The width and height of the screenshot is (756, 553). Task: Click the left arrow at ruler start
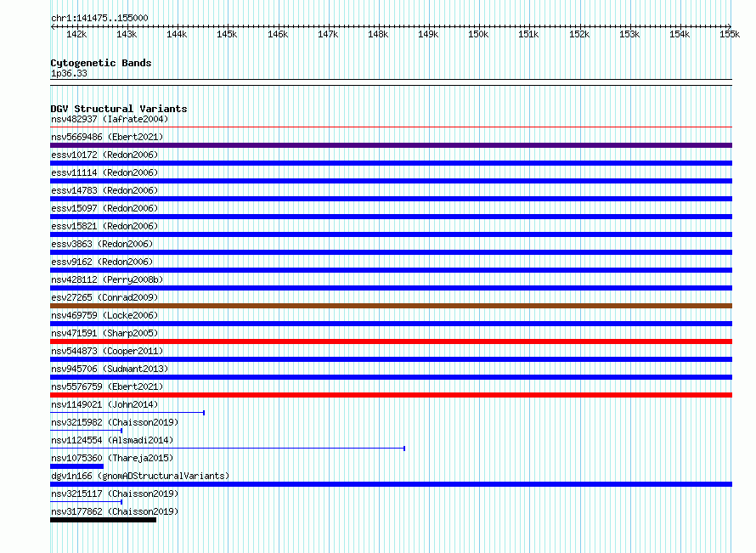[x=53, y=26]
